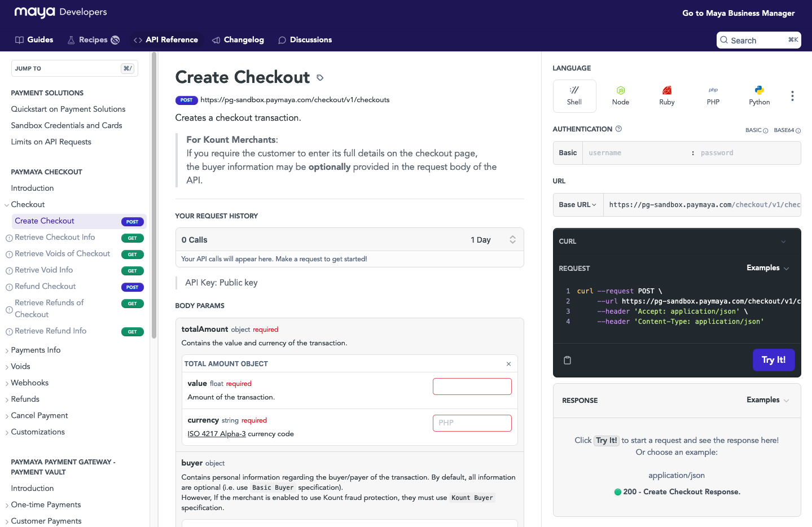This screenshot has width=812, height=527.
Task: Open the Request Examples dropdown
Action: 767,268
